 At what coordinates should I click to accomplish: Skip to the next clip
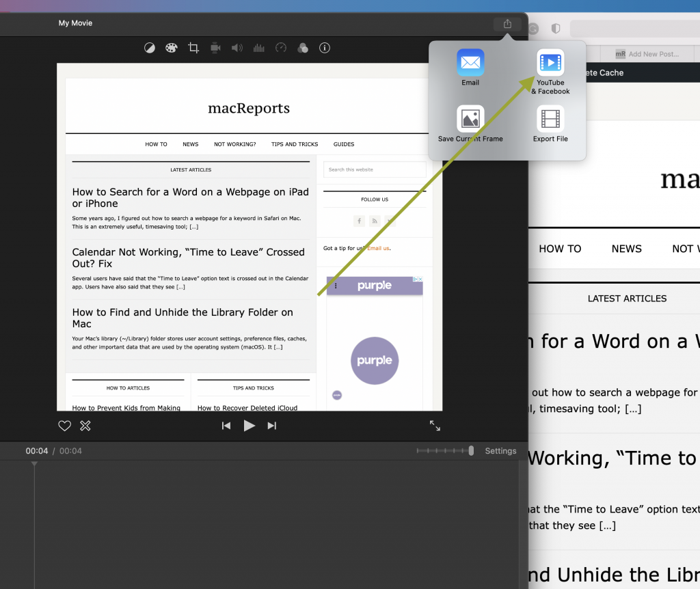click(272, 426)
